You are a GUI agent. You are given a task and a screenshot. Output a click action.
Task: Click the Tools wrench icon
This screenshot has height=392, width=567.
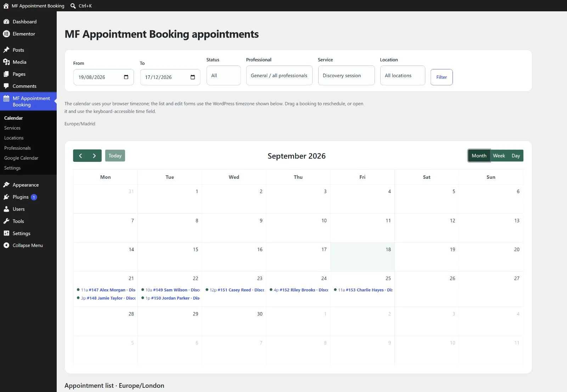click(x=6, y=221)
